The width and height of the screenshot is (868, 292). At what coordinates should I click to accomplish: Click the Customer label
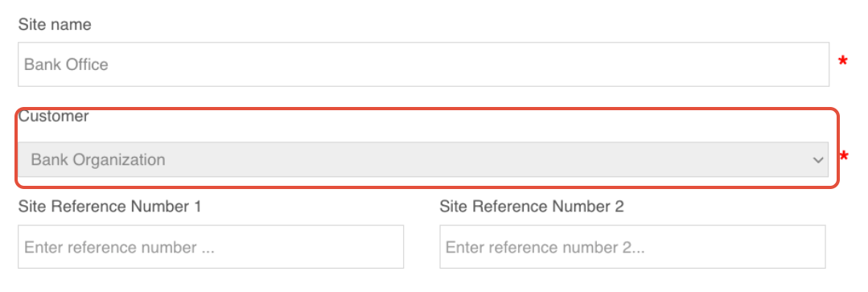point(54,117)
